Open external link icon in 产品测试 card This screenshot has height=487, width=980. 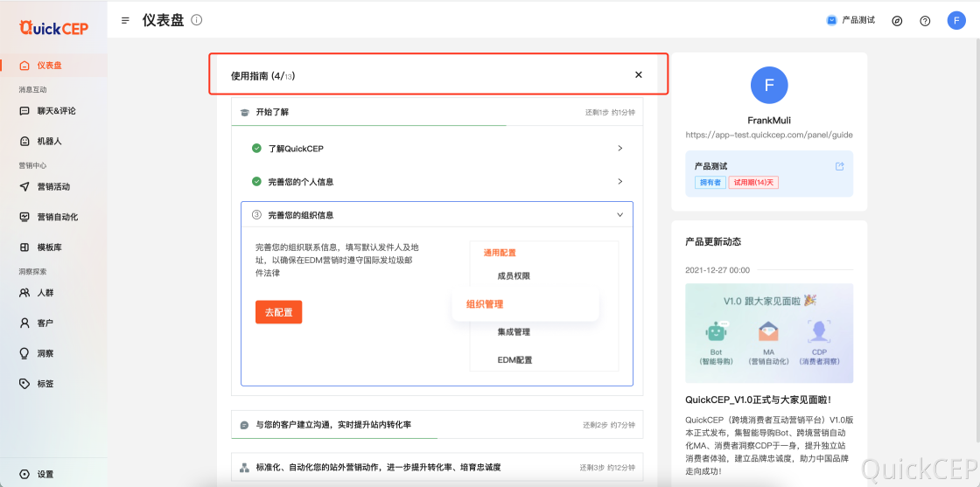tap(839, 166)
